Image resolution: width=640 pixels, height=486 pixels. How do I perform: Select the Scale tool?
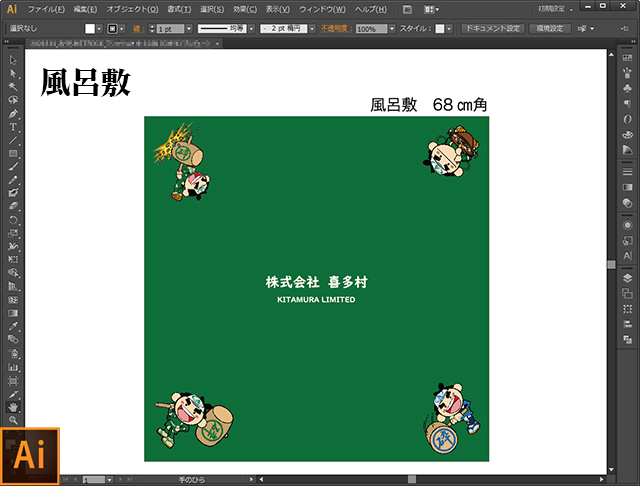coord(13,233)
